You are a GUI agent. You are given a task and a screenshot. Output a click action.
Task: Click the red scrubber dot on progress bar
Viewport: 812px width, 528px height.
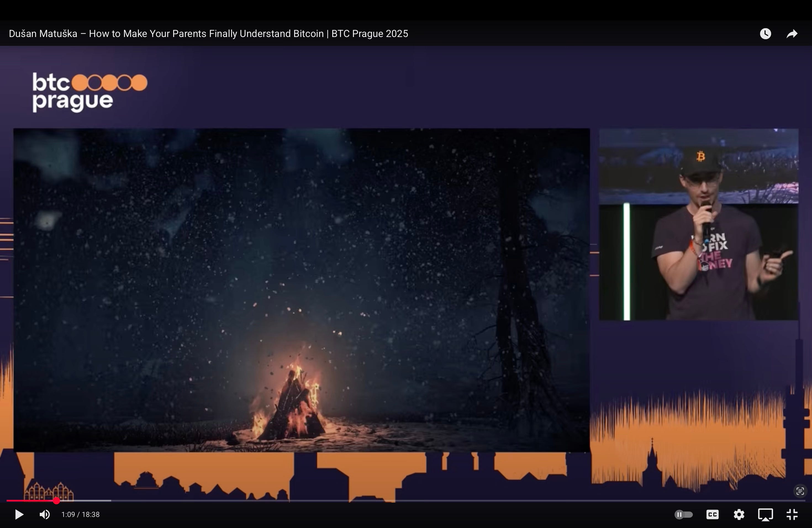[x=56, y=501]
